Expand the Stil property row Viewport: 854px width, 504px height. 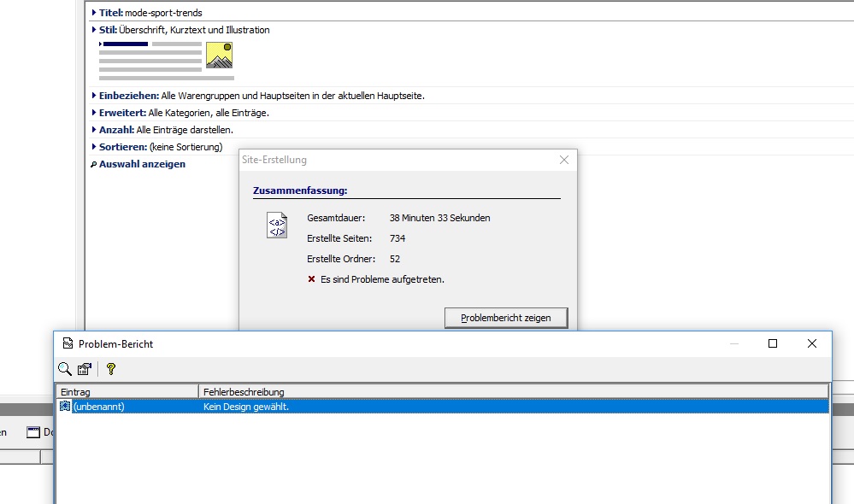point(94,30)
